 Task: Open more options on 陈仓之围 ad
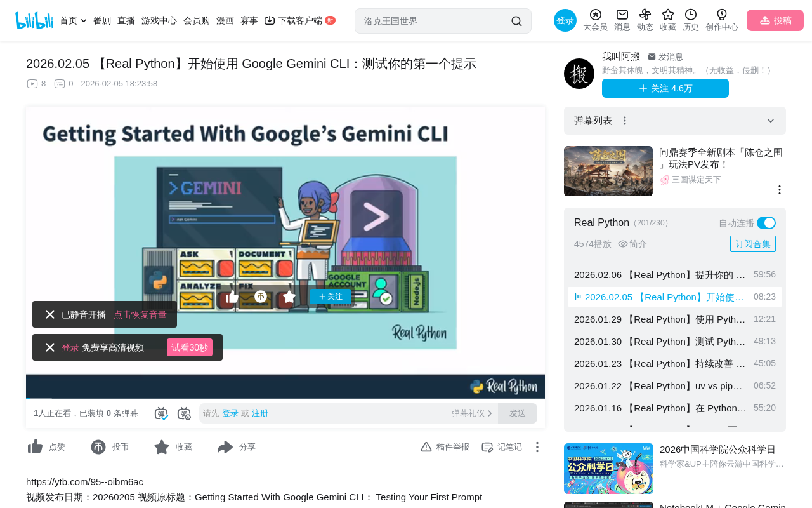[780, 190]
